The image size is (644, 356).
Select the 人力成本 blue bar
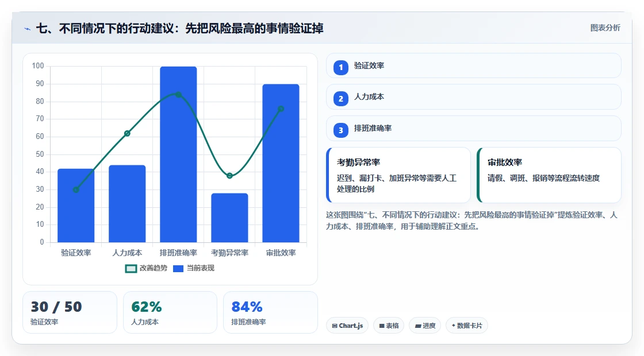(127, 204)
